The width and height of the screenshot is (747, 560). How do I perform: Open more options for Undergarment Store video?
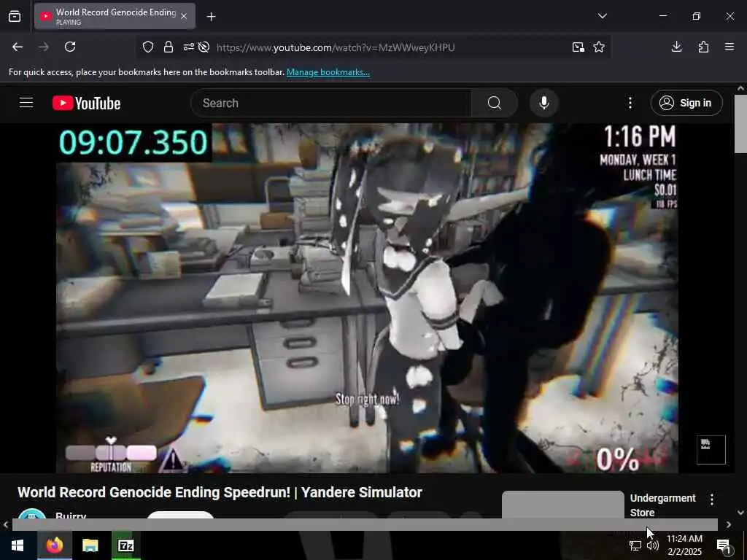(712, 499)
